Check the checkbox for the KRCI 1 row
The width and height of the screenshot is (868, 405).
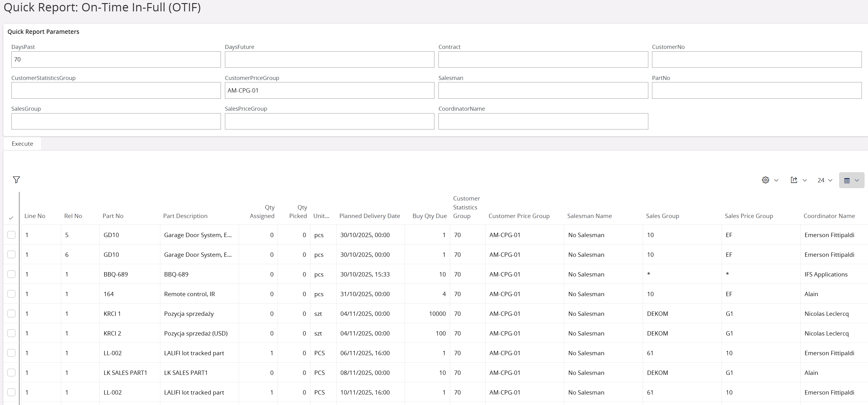pyautogui.click(x=11, y=313)
